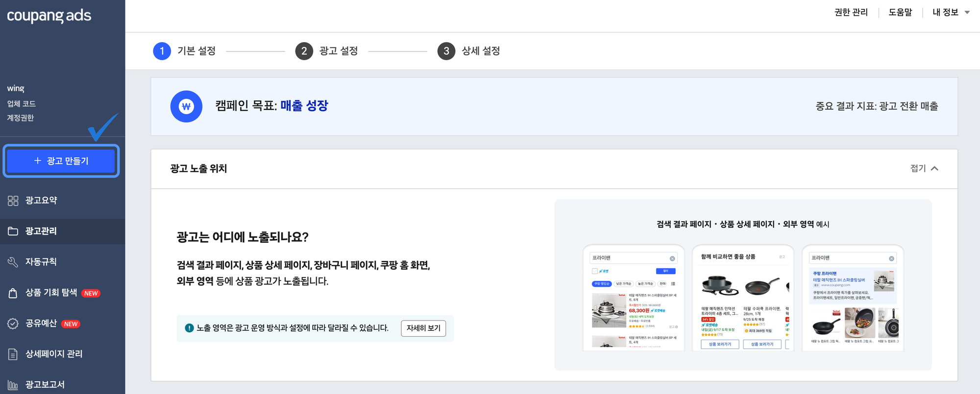Click the won currency campaign goal icon
The height and width of the screenshot is (394, 980).
pos(186,106)
